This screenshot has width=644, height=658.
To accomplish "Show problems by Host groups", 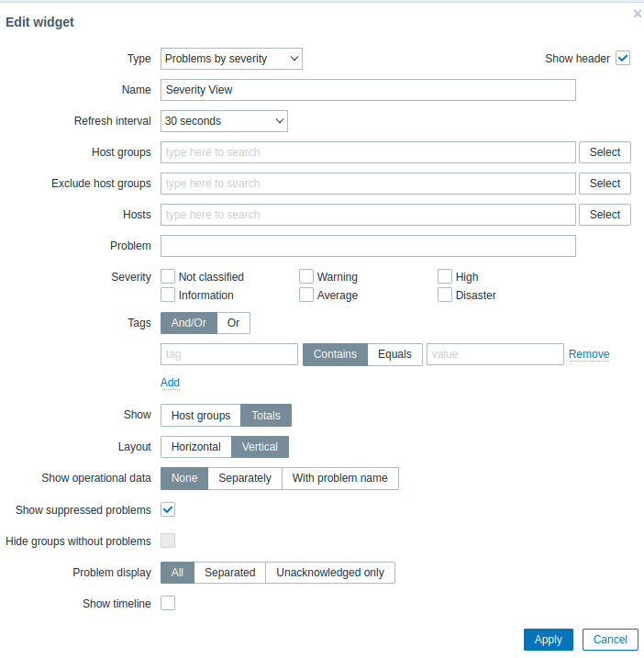I will tap(201, 416).
